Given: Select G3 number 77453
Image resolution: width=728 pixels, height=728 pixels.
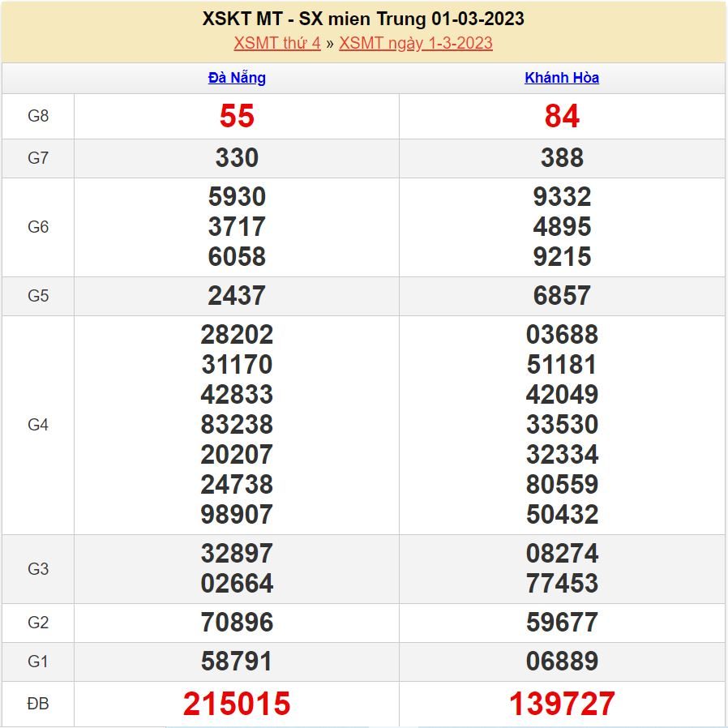Looking at the screenshot, I should pyautogui.click(x=562, y=583).
